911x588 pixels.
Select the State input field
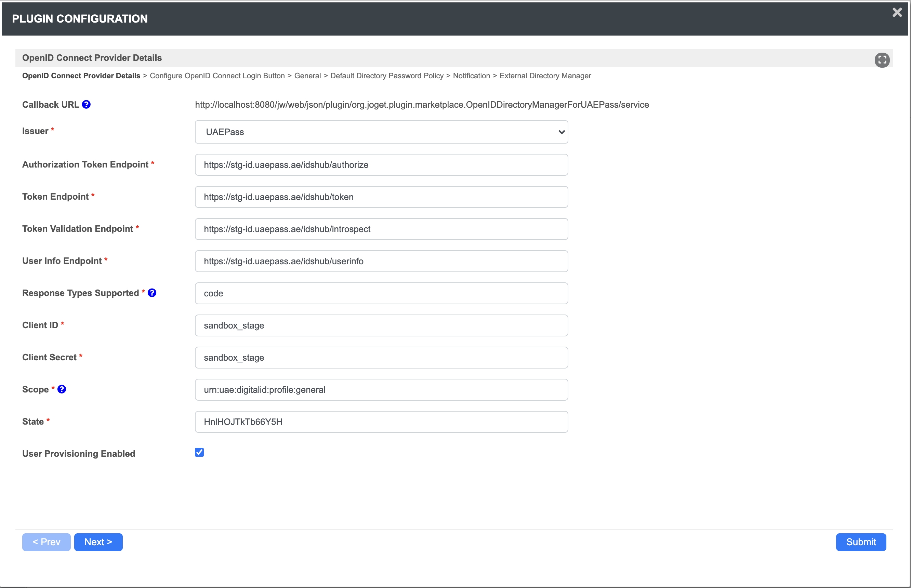pyautogui.click(x=381, y=422)
